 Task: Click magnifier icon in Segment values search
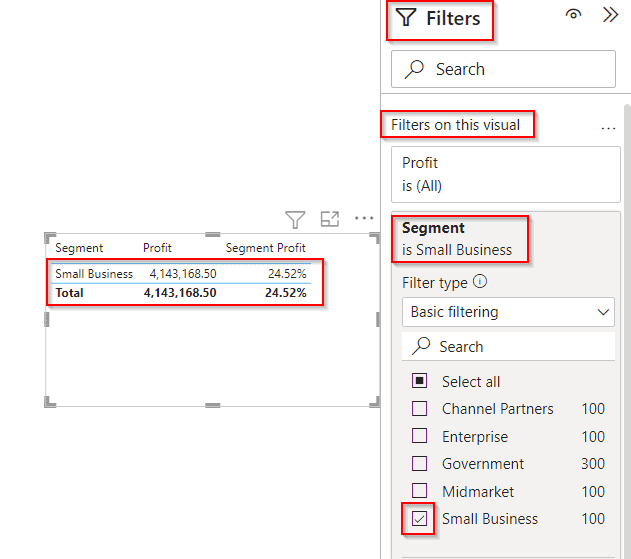tap(421, 346)
